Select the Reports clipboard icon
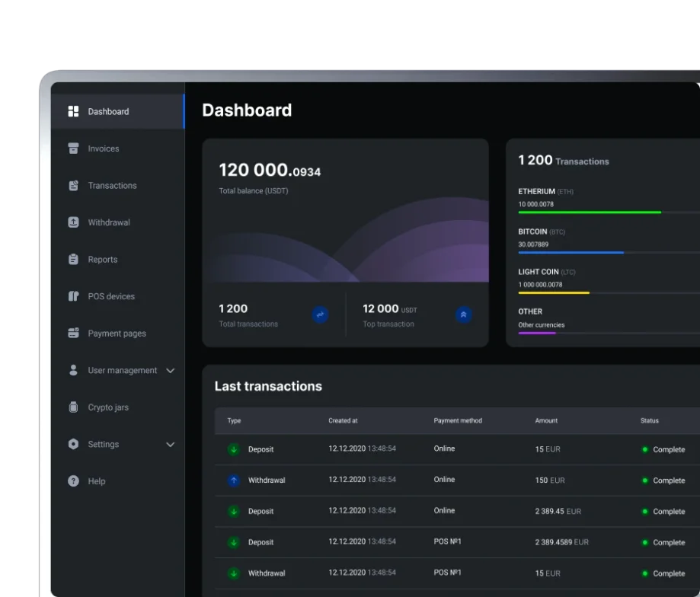Viewport: 700px width, 597px height. 73,260
